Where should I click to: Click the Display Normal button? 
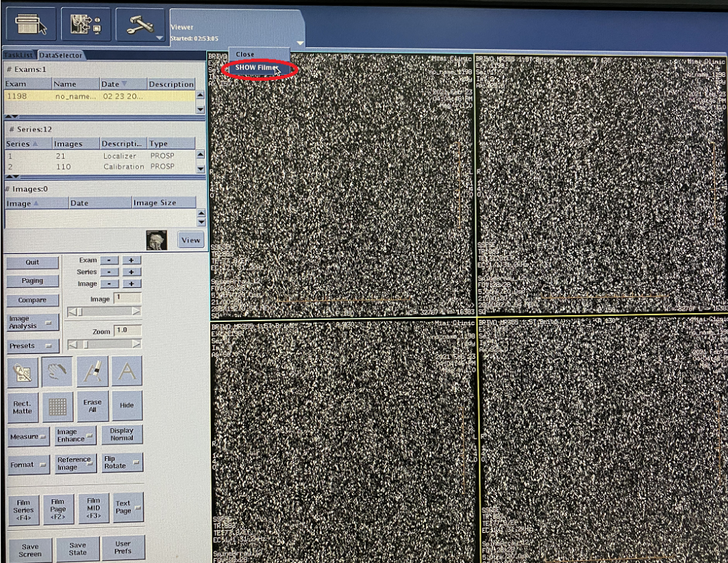[x=122, y=434]
